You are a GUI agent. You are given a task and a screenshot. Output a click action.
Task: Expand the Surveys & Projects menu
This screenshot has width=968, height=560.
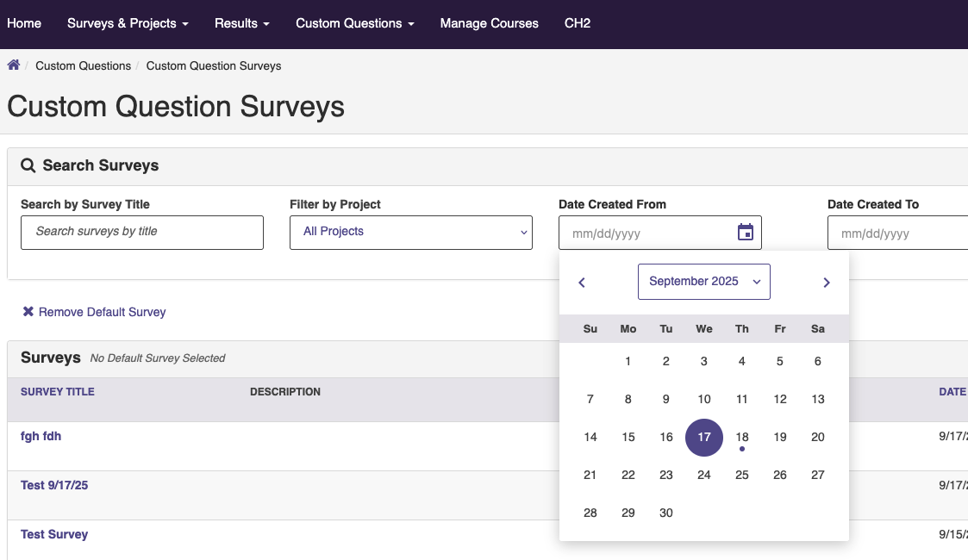coord(128,23)
